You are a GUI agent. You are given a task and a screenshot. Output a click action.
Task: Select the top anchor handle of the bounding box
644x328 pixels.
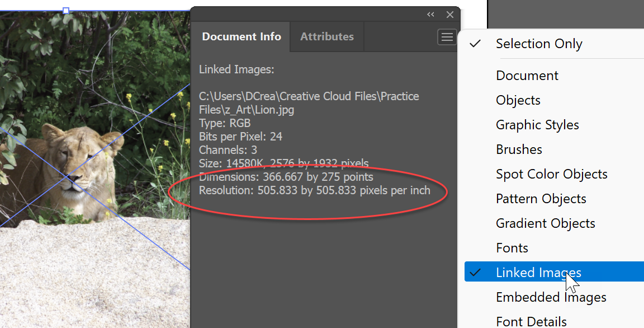(65, 10)
